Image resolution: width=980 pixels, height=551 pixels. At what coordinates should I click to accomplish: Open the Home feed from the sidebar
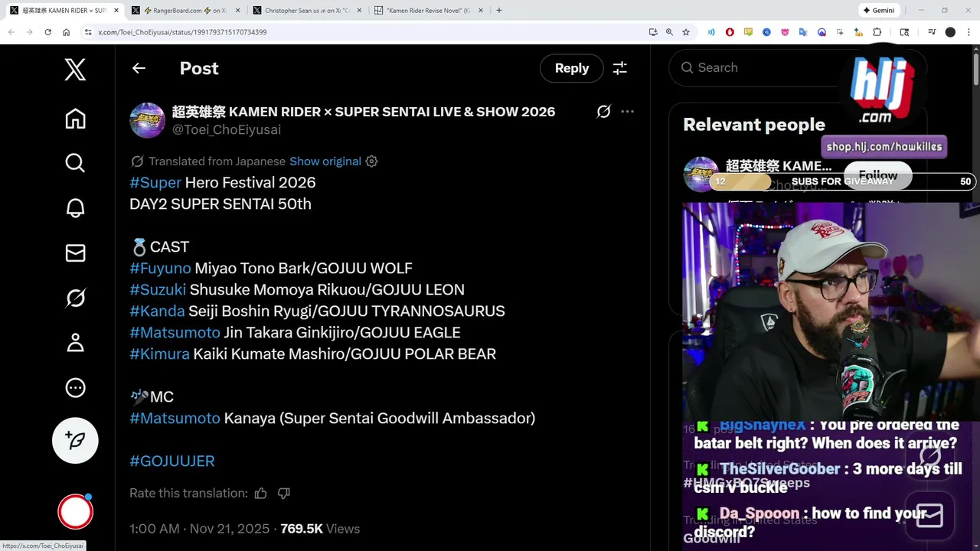point(75,119)
